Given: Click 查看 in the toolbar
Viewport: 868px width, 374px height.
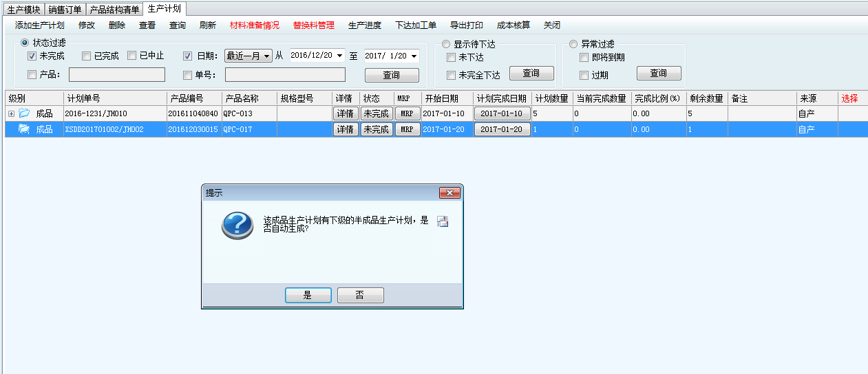Looking at the screenshot, I should tap(147, 25).
